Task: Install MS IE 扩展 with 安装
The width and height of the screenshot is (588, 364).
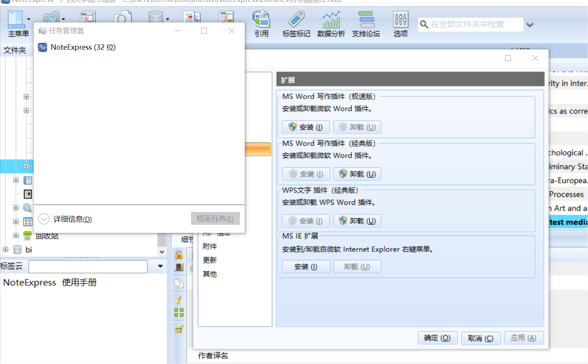Action: pos(306,267)
